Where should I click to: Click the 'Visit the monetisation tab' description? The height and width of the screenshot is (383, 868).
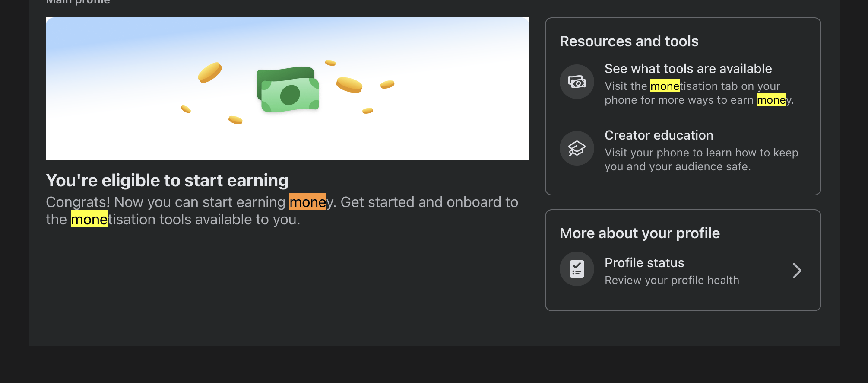coord(699,93)
